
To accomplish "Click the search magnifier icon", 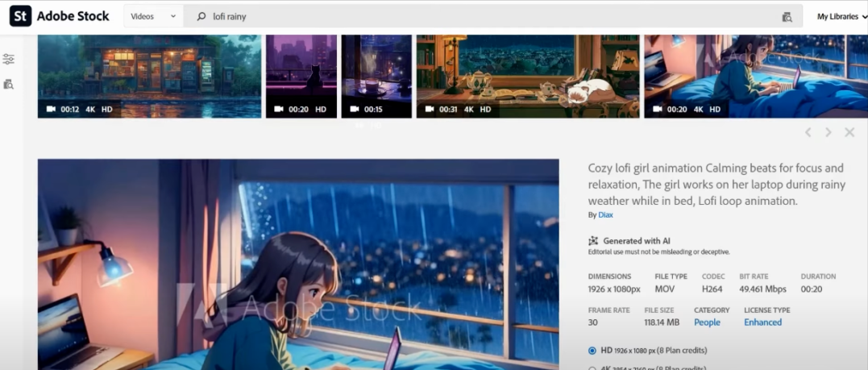I will 201,16.
